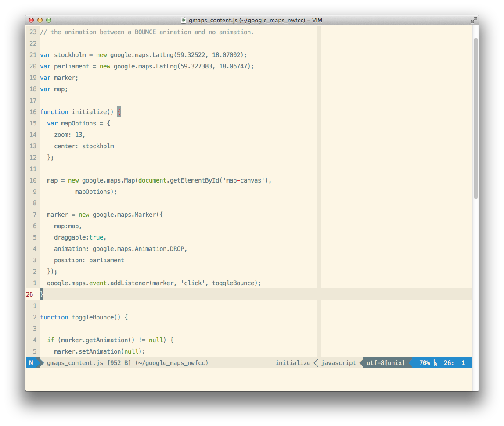Screen dimensions: 504x426
Task: Click the comment line about BOUNCE animation
Action: 147,32
